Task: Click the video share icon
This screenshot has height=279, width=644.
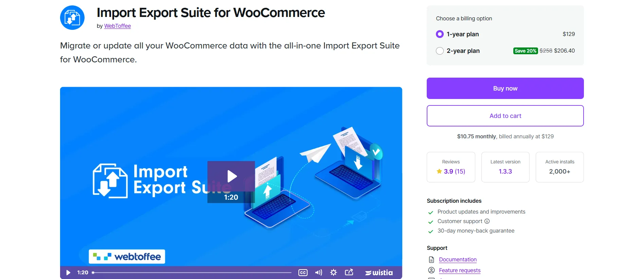Action: (x=349, y=272)
